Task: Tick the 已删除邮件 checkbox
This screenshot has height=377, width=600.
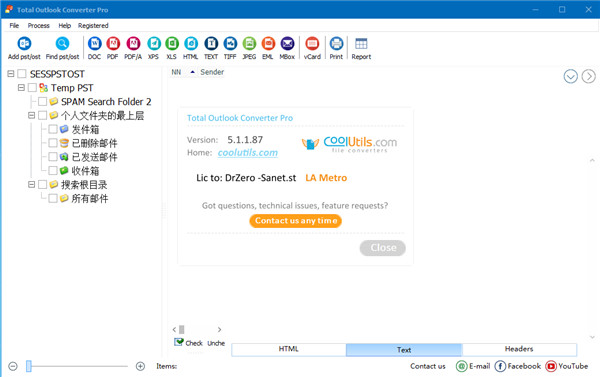Action: pyautogui.click(x=53, y=143)
